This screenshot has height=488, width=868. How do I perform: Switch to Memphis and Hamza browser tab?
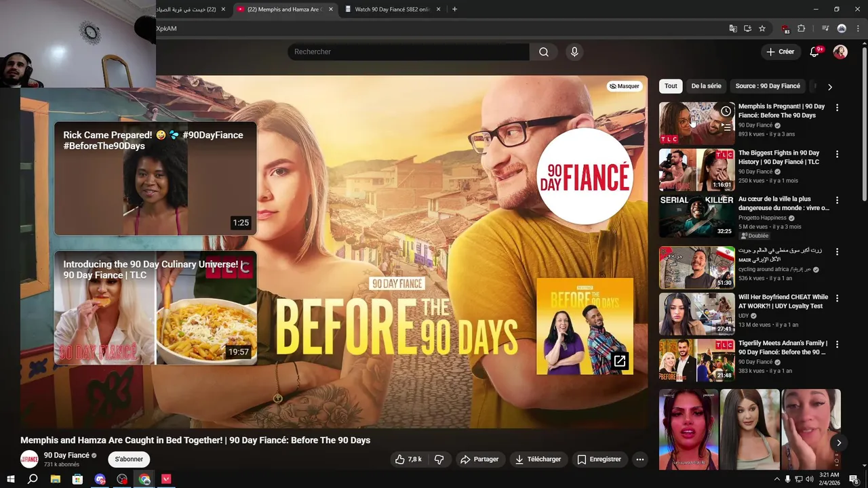click(283, 9)
